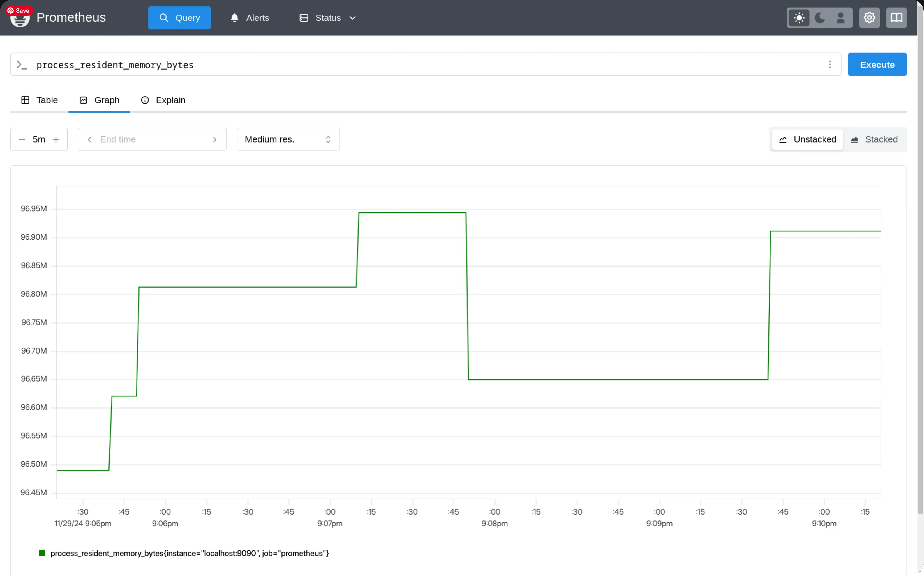Select the Stacked graph mode
This screenshot has width=924, height=576.
[874, 139]
